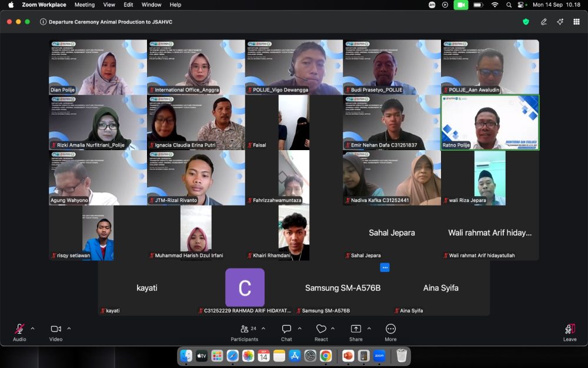Open the Window menu
Screen dimensions: 588x368
tap(152, 5)
